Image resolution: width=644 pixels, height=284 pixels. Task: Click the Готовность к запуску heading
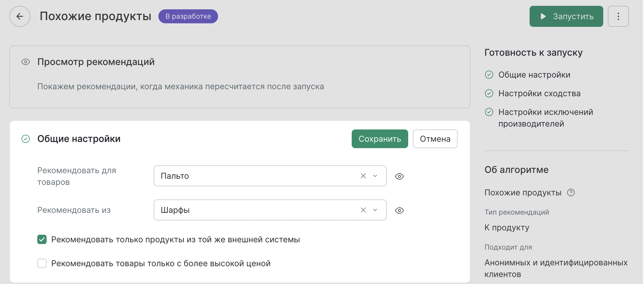point(533,52)
